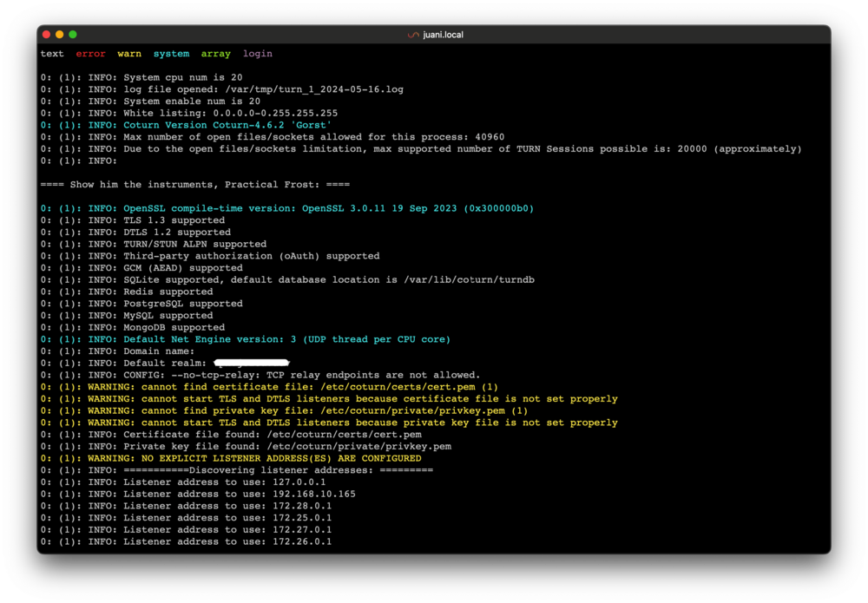Click listener address 172.27.0.1

[x=302, y=530]
